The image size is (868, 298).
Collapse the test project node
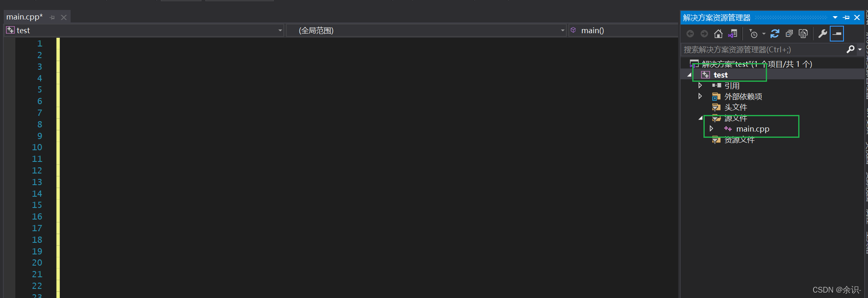[689, 75]
